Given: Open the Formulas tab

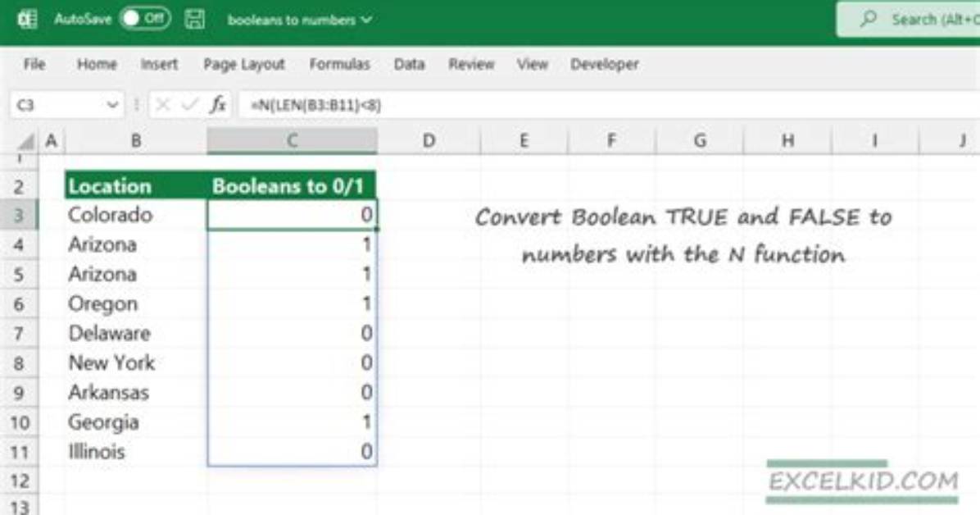Looking at the screenshot, I should coord(339,64).
